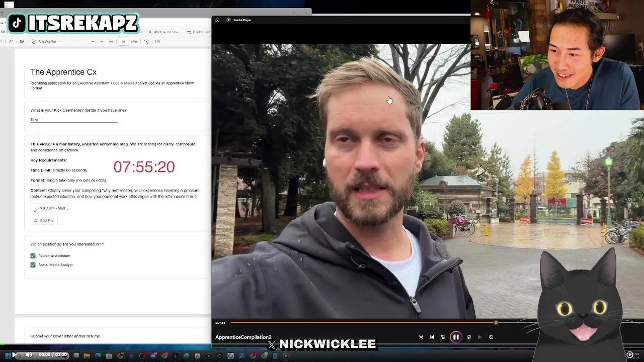Screen dimensions: 644x362
Task: Click the overlay speaker volume icon
Action: pos(29,354)
